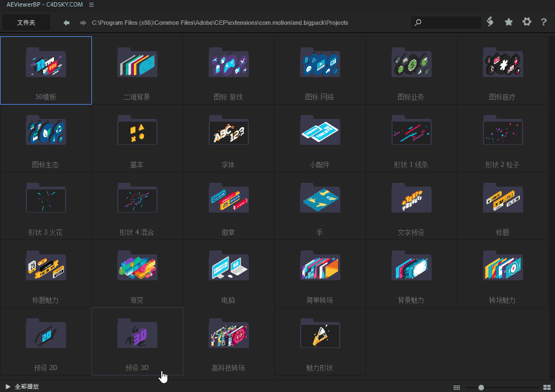Open the 图标业务 folder
The width and height of the screenshot is (555, 392).
point(411,70)
